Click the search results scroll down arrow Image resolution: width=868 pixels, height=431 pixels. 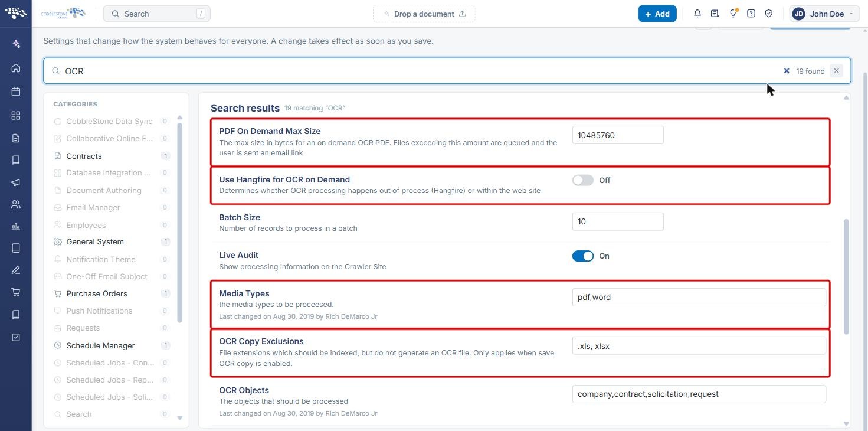tap(847, 423)
